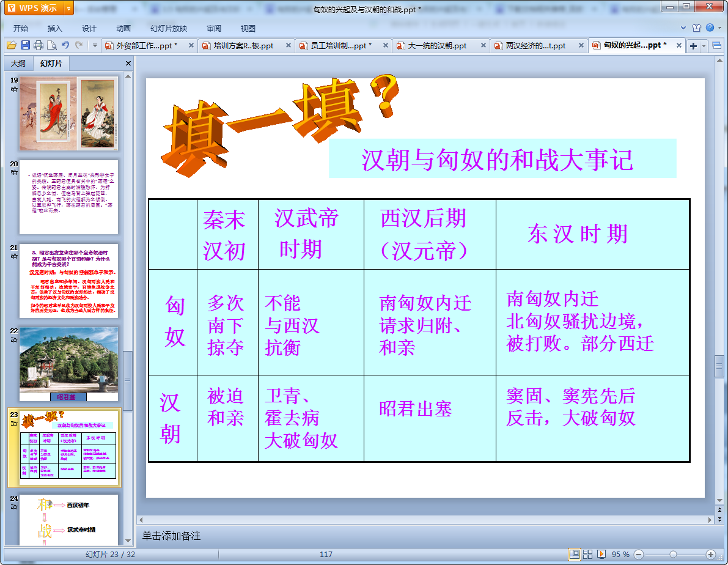Switch to normal view in status bar

pos(575,554)
